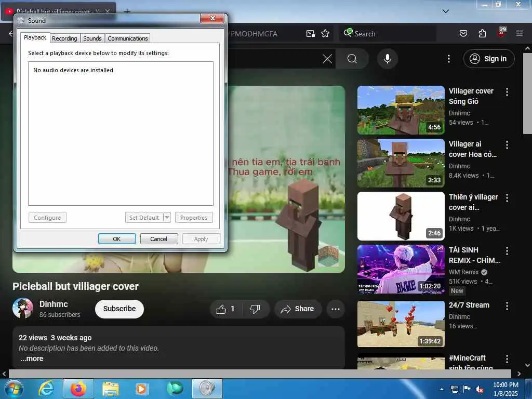This screenshot has width=532, height=399.
Task: Open options menu for Villager cover Sóng Gió
Action: coord(507,92)
